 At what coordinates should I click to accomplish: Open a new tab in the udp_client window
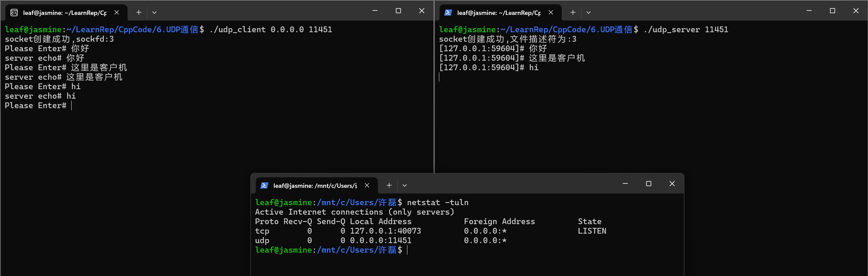(139, 13)
